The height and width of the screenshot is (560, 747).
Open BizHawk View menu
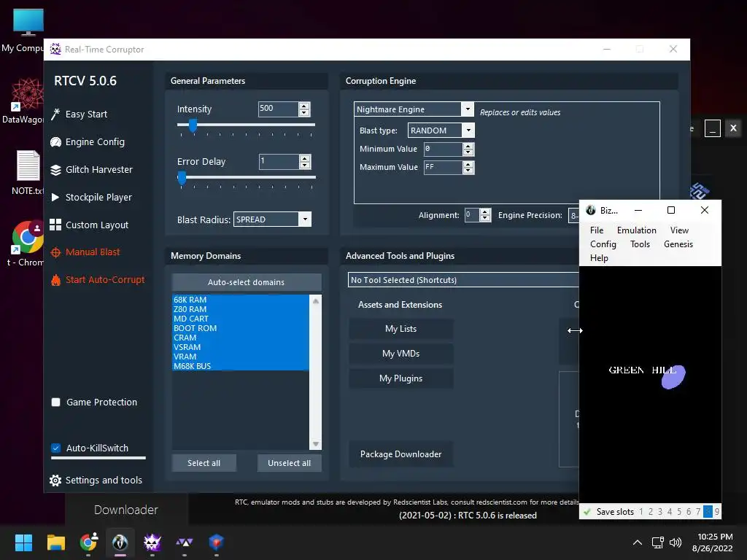click(x=679, y=230)
